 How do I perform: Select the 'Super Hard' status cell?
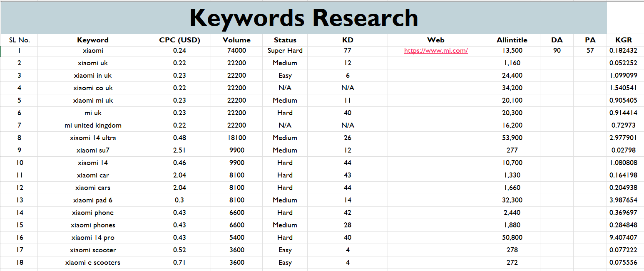point(285,51)
